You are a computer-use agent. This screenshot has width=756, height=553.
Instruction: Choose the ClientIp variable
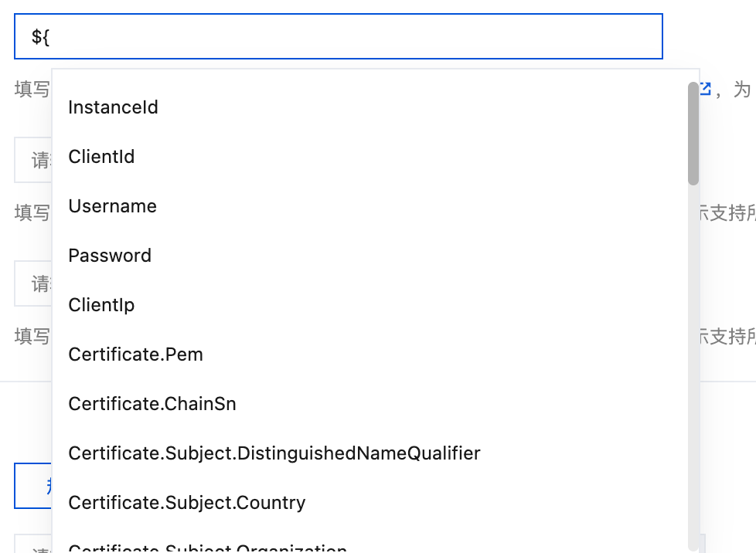tap(102, 305)
